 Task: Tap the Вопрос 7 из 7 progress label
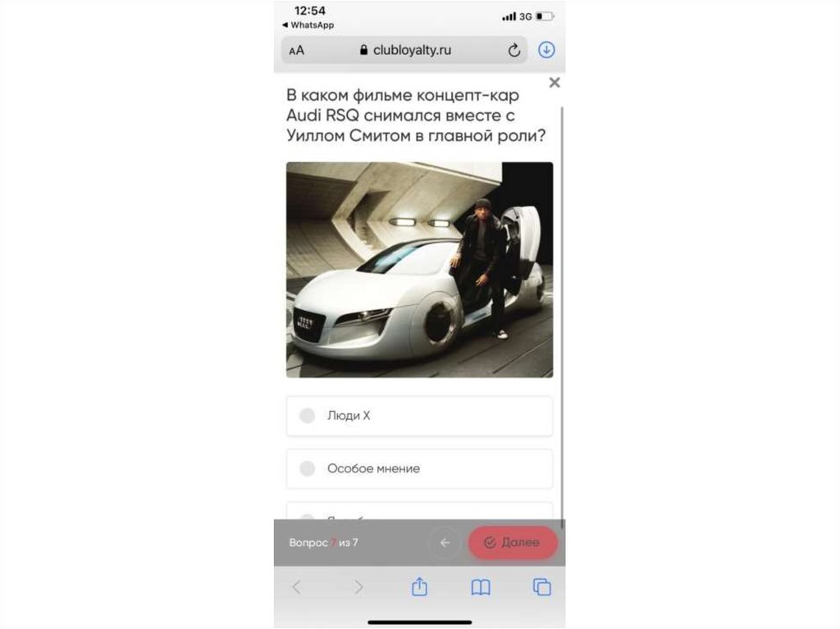click(x=323, y=543)
